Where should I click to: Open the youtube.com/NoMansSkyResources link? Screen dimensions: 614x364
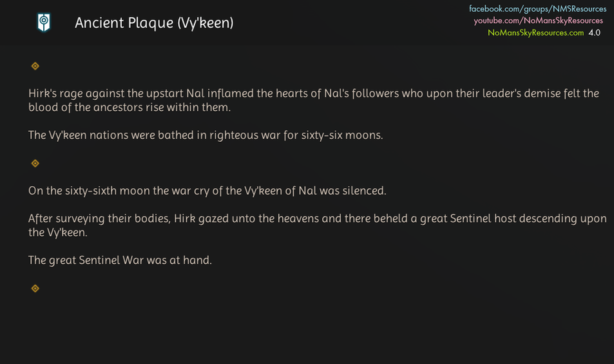(539, 21)
